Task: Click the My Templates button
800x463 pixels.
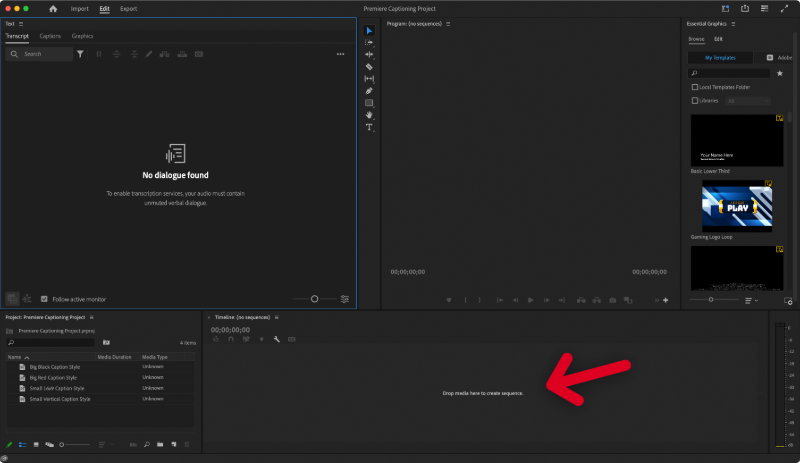Action: click(720, 58)
